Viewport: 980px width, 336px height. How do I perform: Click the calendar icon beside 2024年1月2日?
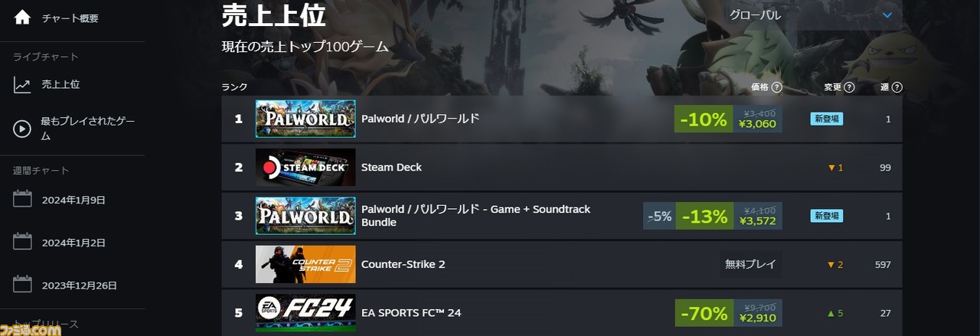tap(22, 243)
